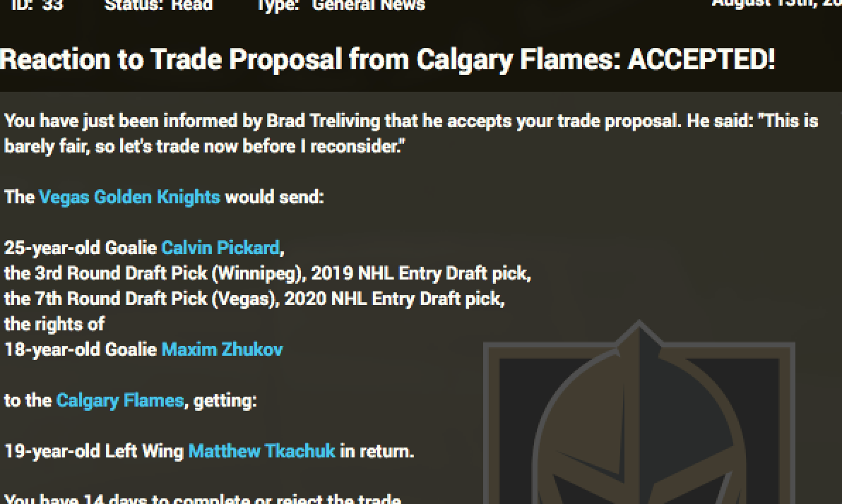Click the "18-year-old Goalie" text
The image size is (842, 504).
coord(81,349)
